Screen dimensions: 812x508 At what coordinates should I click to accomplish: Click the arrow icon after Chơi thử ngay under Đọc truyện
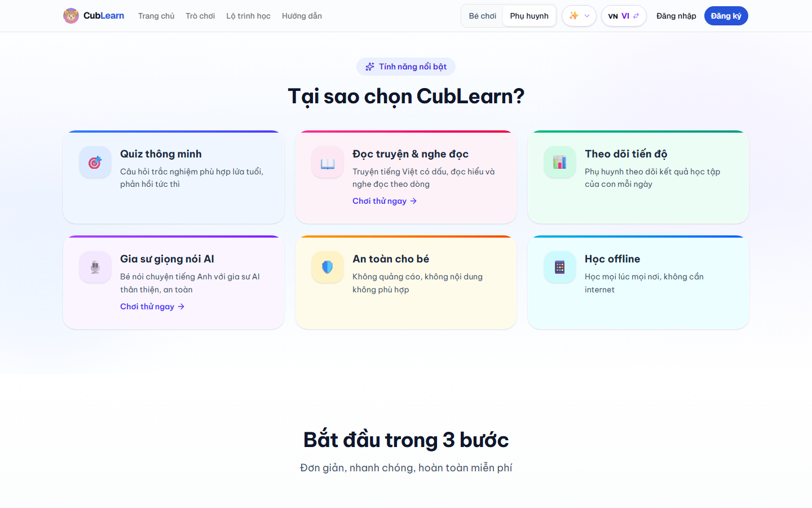tap(413, 201)
